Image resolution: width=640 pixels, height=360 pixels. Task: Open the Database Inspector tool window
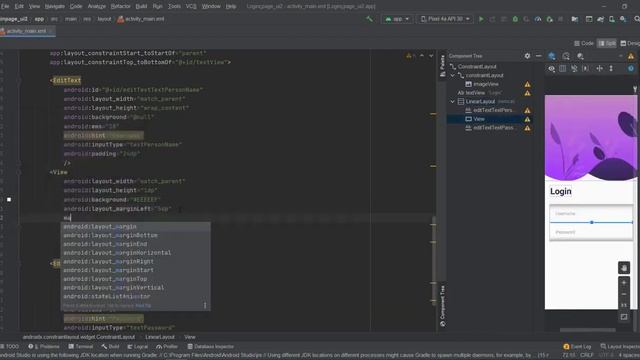coord(211,347)
